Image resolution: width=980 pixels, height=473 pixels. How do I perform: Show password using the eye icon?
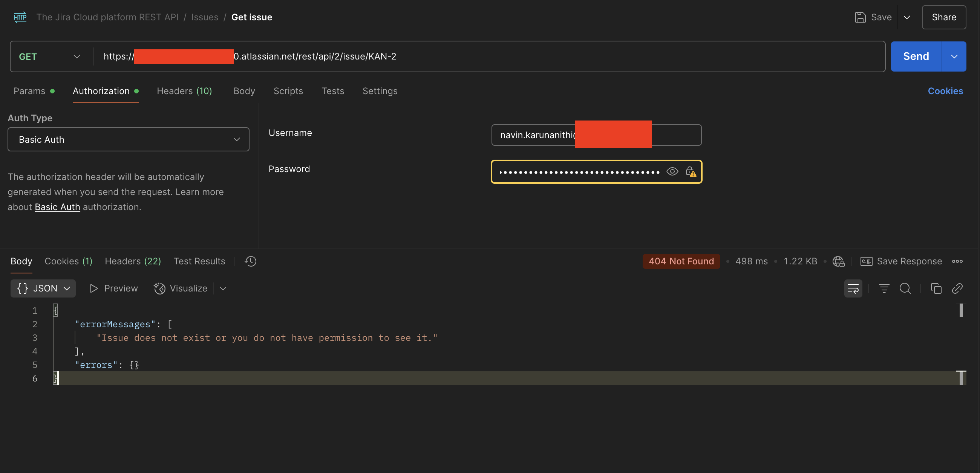(672, 172)
